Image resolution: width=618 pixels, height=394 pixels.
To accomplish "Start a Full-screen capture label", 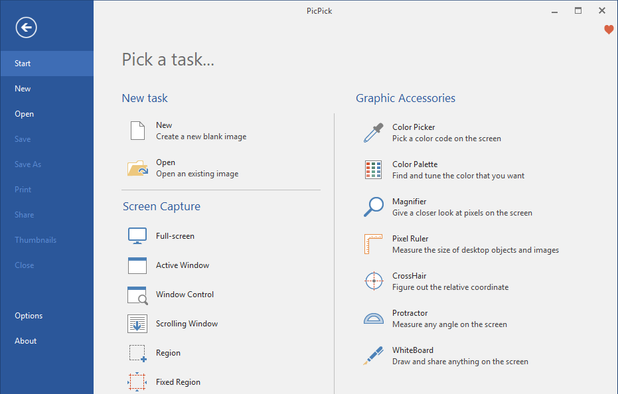I will 175,236.
